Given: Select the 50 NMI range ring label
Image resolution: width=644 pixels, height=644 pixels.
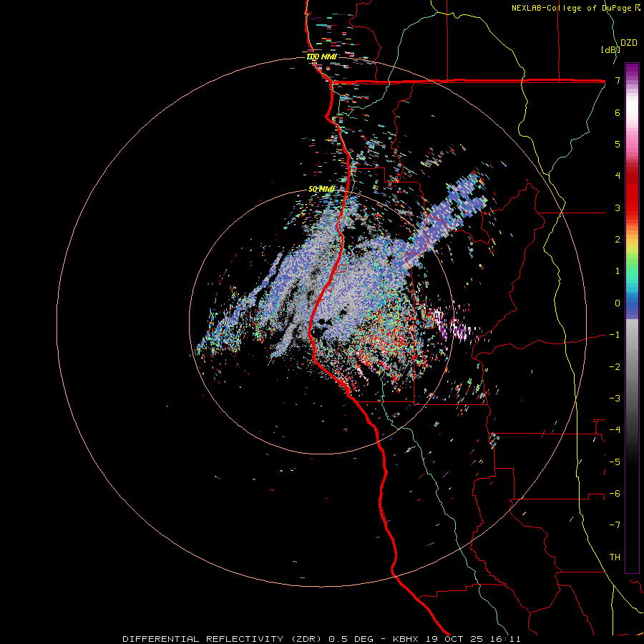Looking at the screenshot, I should pyautogui.click(x=321, y=189).
